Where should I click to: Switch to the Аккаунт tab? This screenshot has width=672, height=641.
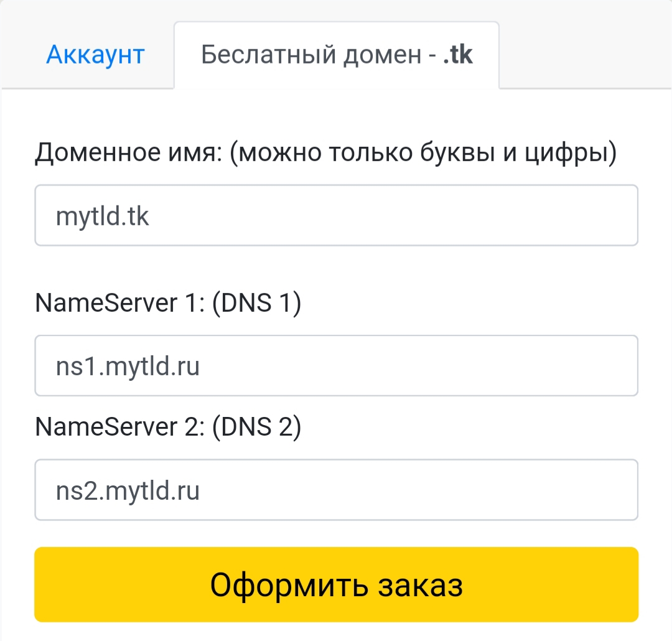(95, 55)
